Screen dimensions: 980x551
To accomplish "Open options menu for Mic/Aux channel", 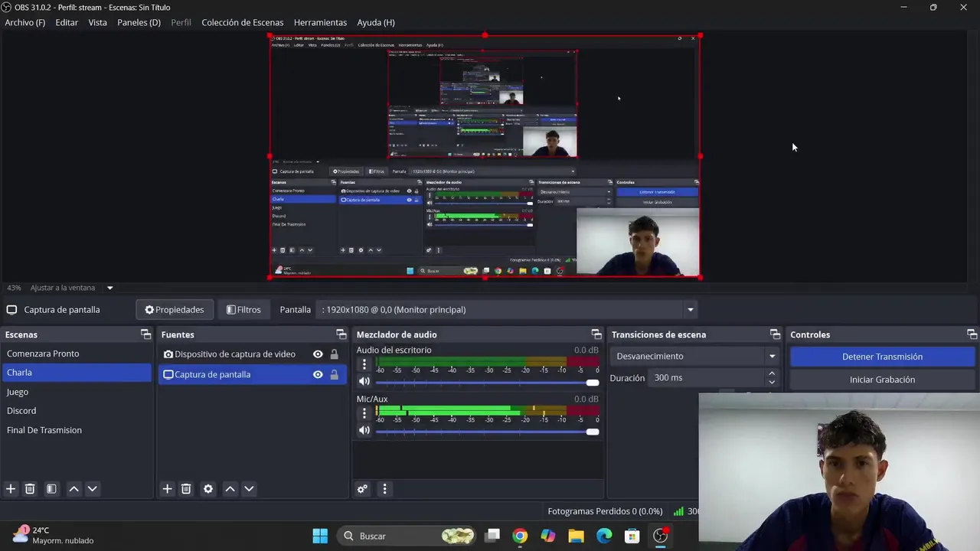I will (x=364, y=413).
